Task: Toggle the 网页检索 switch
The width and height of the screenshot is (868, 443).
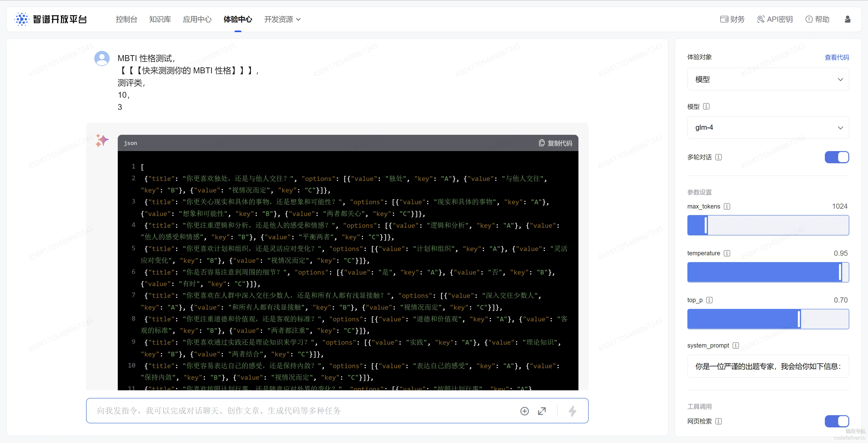Action: point(837,422)
